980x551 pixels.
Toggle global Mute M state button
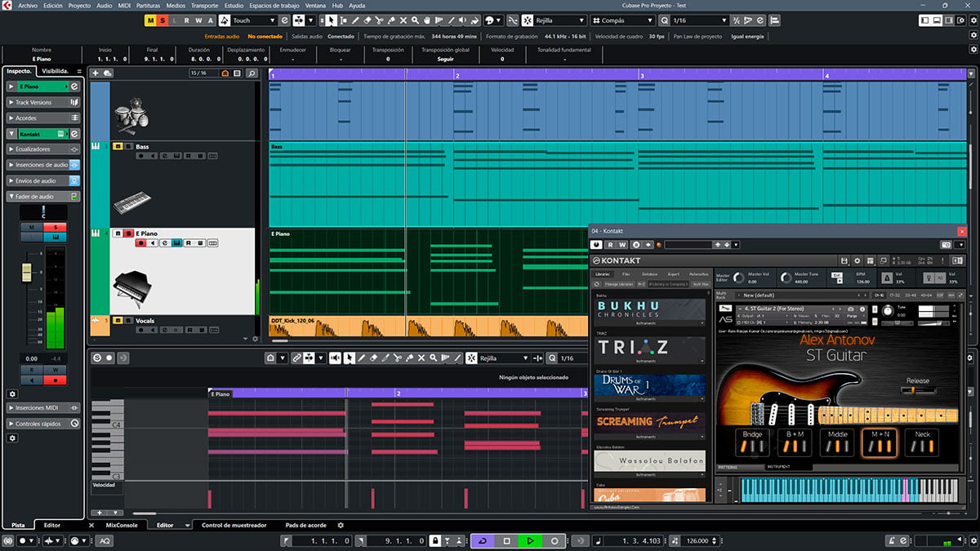click(150, 20)
